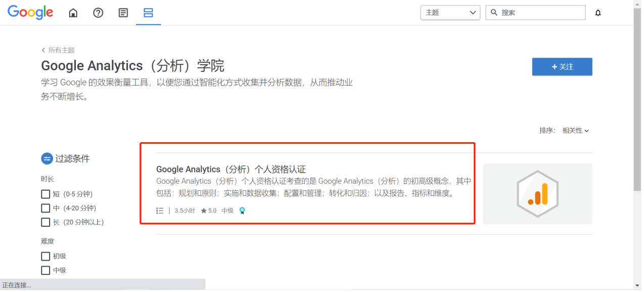Click the search magnifier icon
Image resolution: width=644 pixels, height=292 pixels.
tap(494, 12)
